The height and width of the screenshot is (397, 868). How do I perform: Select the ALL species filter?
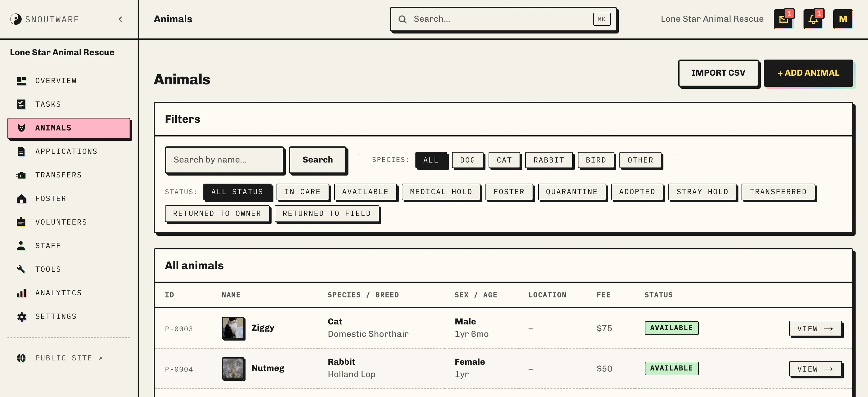coord(431,160)
